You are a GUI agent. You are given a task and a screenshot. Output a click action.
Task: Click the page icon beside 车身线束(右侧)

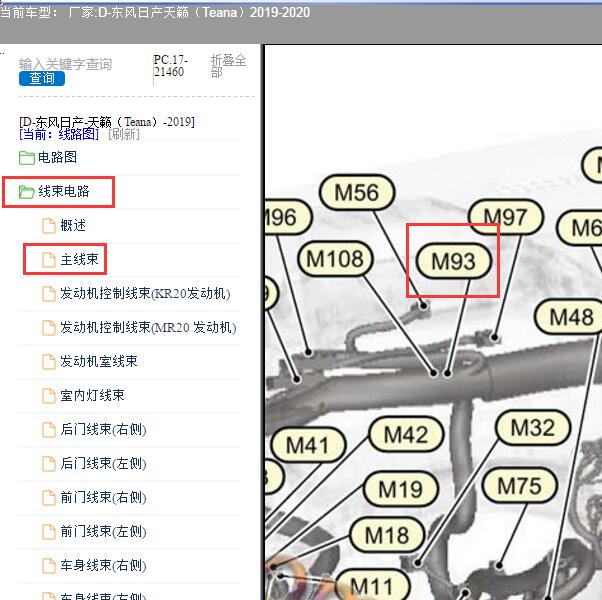(x=49, y=565)
